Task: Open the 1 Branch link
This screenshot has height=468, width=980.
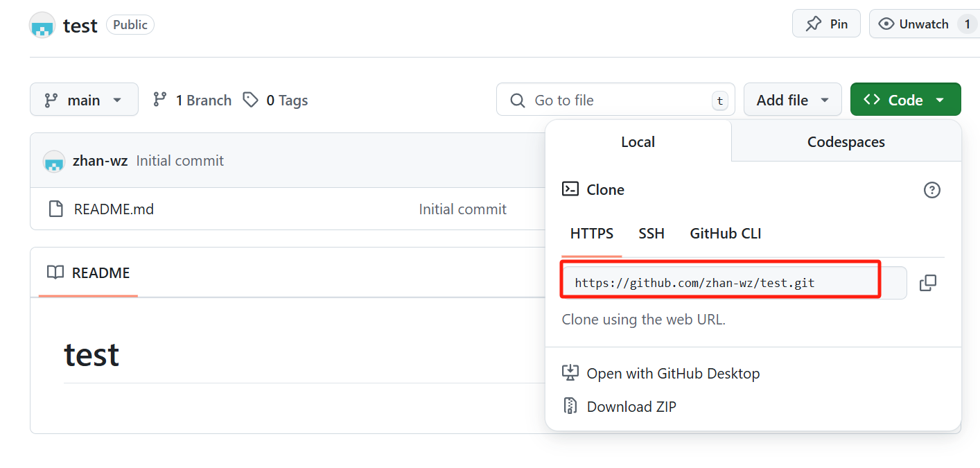Action: click(192, 100)
